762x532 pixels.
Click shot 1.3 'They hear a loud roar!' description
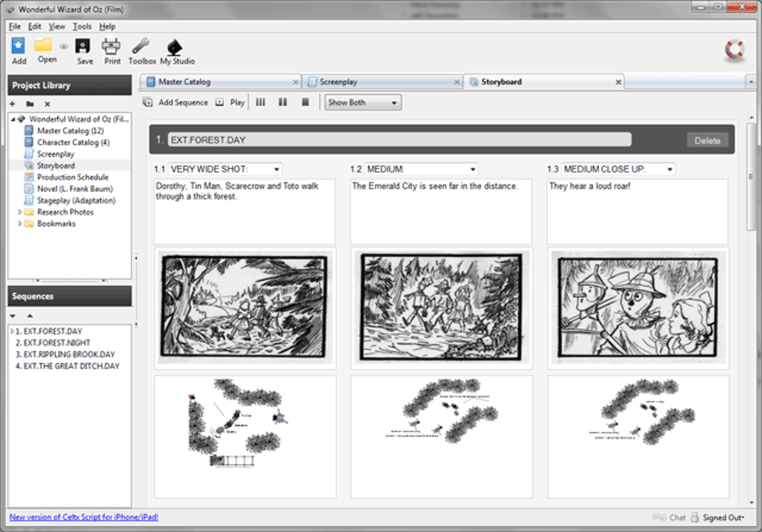tap(637, 211)
